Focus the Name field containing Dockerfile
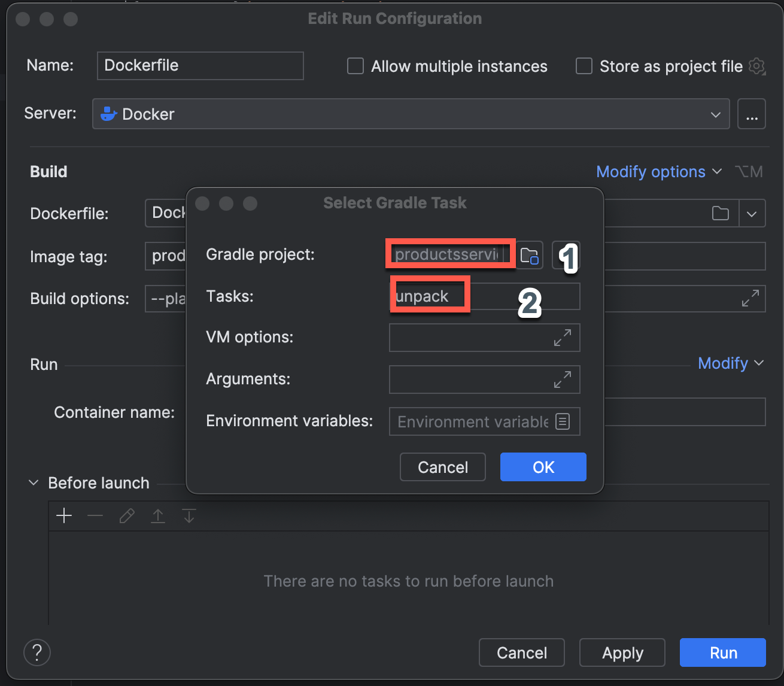Image resolution: width=784 pixels, height=686 pixels. point(200,65)
